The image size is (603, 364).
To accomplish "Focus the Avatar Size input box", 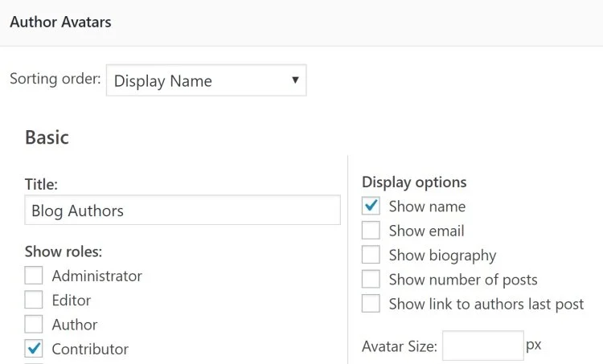I will pos(482,346).
